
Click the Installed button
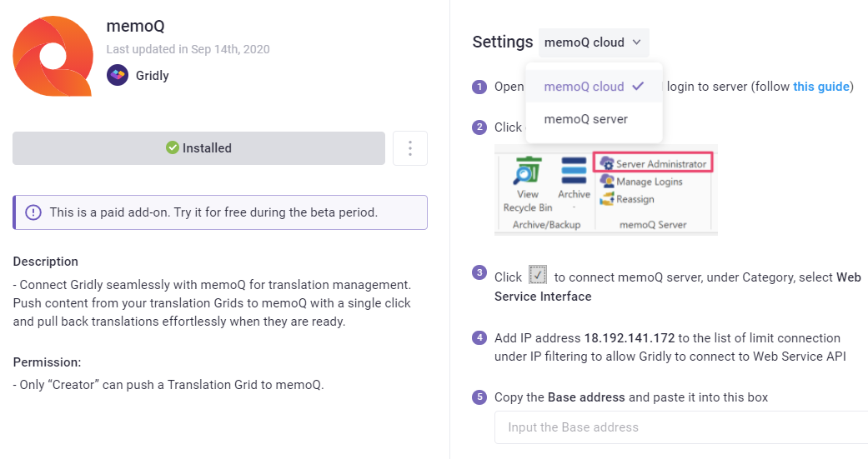[x=198, y=148]
